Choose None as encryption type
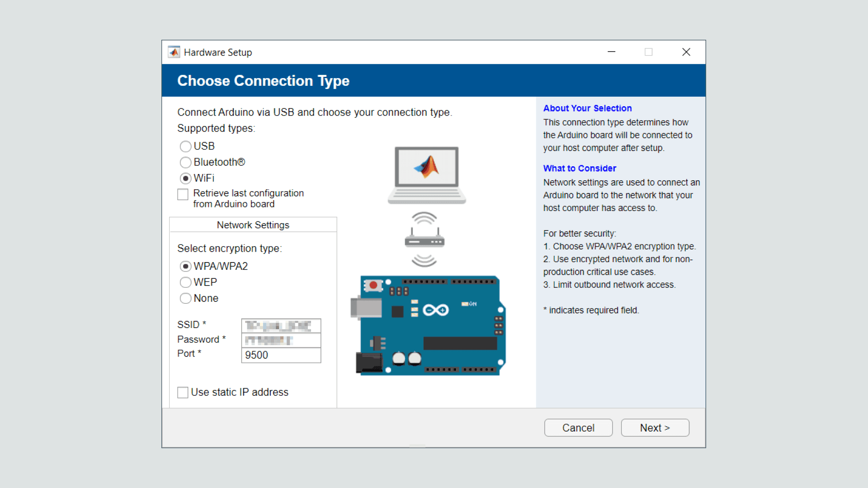The height and width of the screenshot is (488, 868). 185,299
